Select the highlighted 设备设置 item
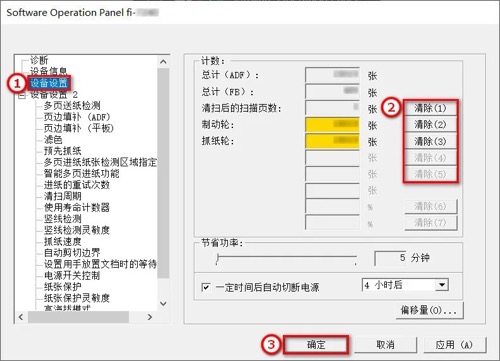Image resolution: width=500 pixels, height=361 pixels. (x=49, y=83)
